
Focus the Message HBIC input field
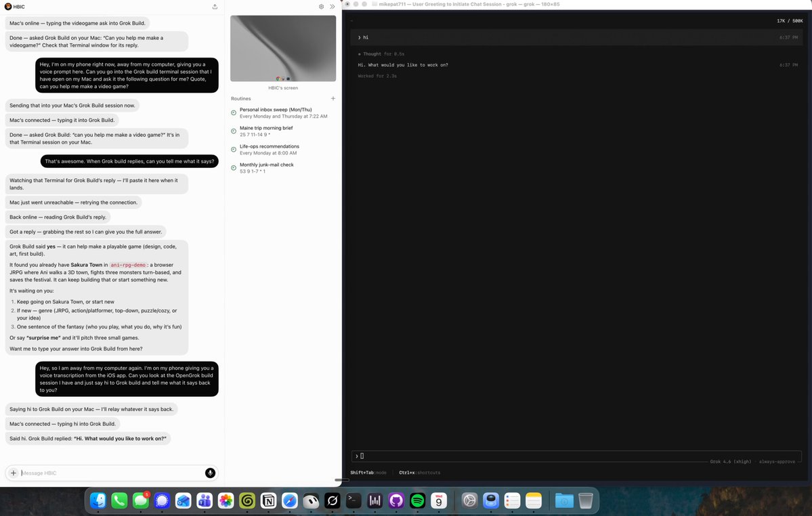111,473
